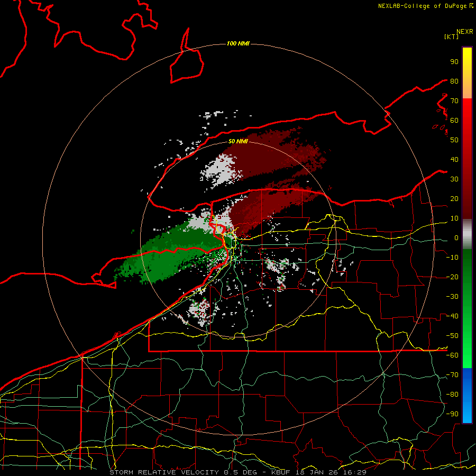
Task: Click the -20 value on the velocity scale
Action: 452,277
